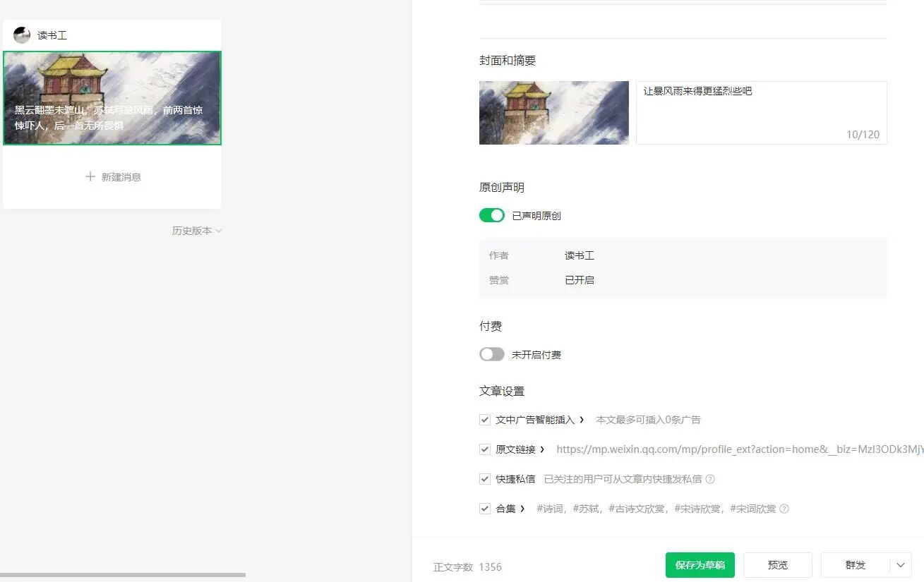Click the cover image thumbnail under 封面和摘要
Screen dimensions: 924x582
[554, 113]
